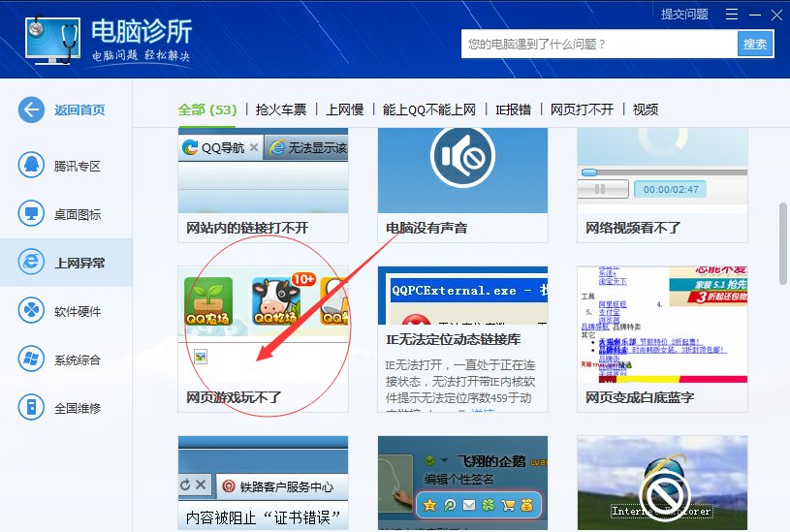Click the muted speaker icon in 电脑没有声音 card
Image resolution: width=790 pixels, height=532 pixels.
[462, 157]
